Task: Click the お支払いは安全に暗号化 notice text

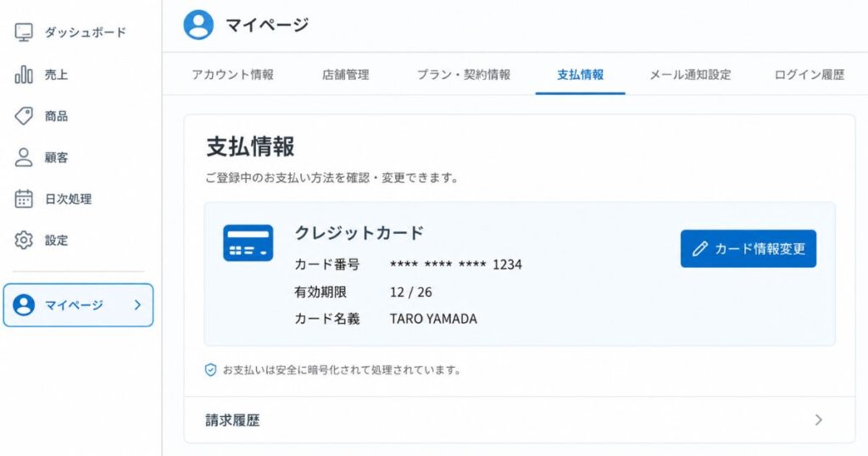Action: (342, 370)
